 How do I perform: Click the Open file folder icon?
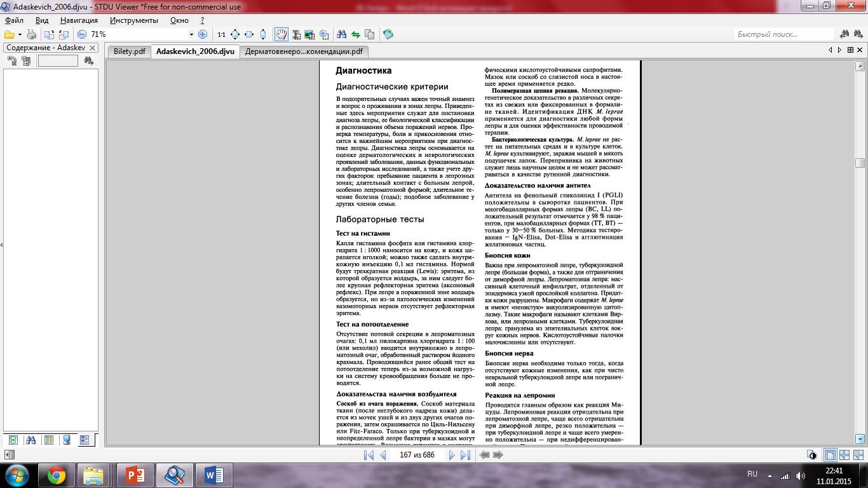[x=10, y=34]
